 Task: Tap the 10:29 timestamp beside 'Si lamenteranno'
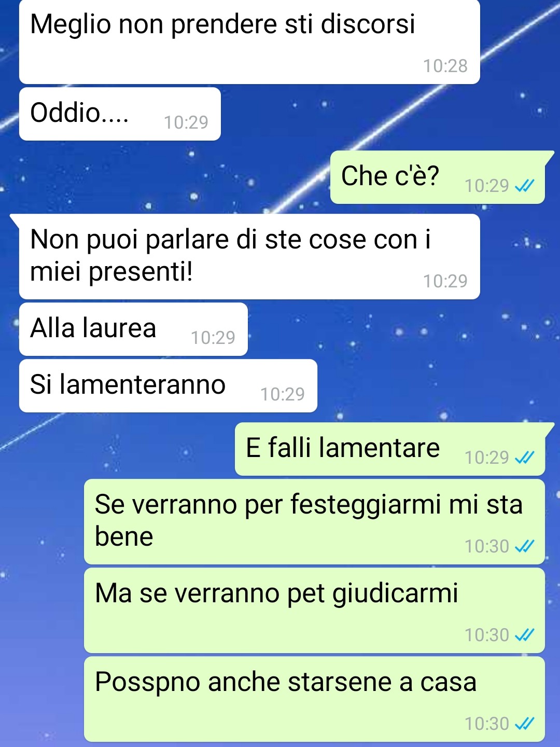pos(283,394)
